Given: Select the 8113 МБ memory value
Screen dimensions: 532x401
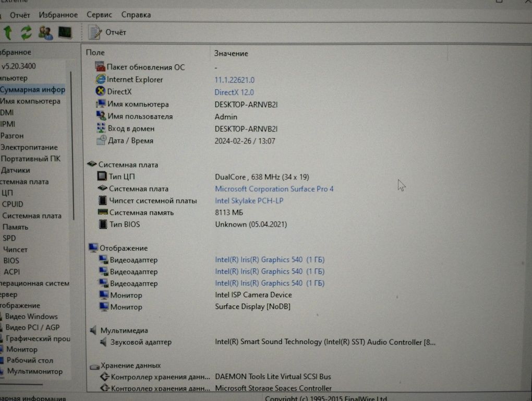Looking at the screenshot, I should 229,213.
